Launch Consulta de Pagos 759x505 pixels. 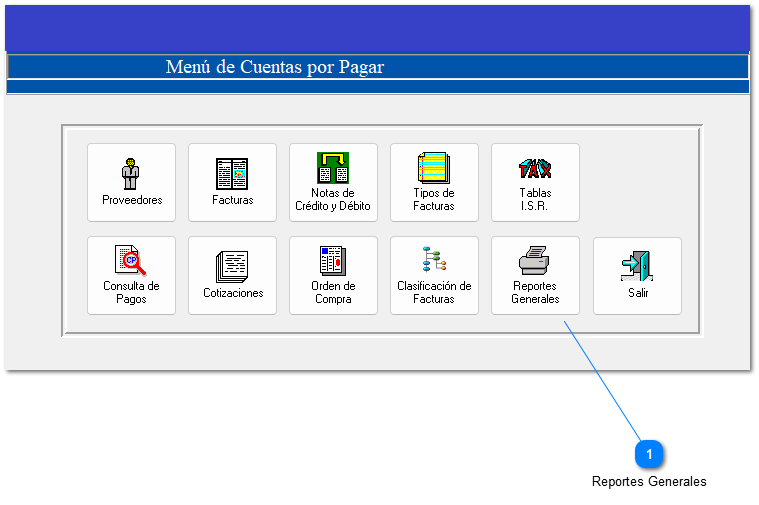131,275
